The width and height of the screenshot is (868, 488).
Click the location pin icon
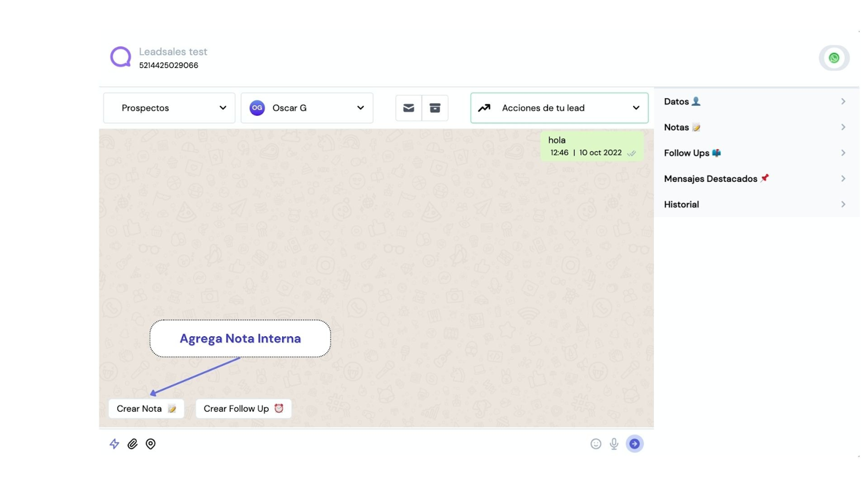click(x=151, y=444)
